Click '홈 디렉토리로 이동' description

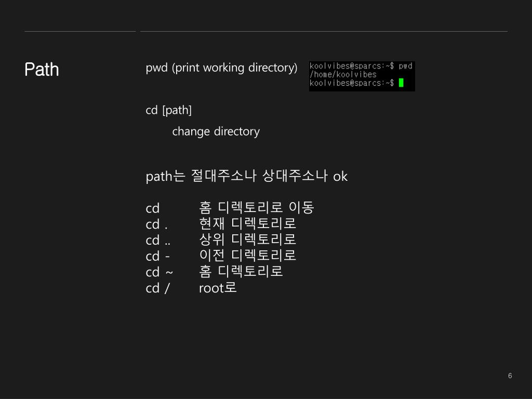tap(257, 207)
